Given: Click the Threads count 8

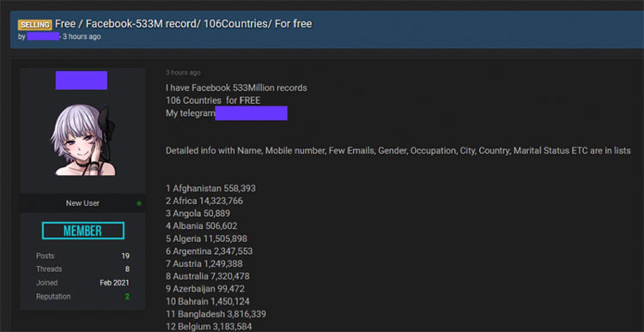Looking at the screenshot, I should pos(127,269).
